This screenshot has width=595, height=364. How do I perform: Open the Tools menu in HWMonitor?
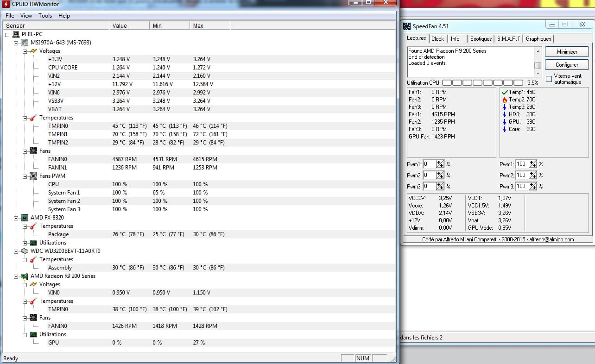pyautogui.click(x=45, y=16)
